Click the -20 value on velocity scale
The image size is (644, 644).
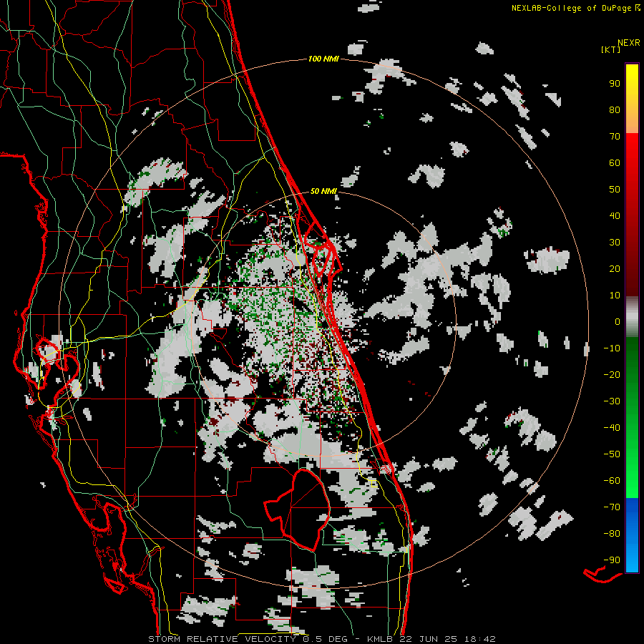(612, 374)
